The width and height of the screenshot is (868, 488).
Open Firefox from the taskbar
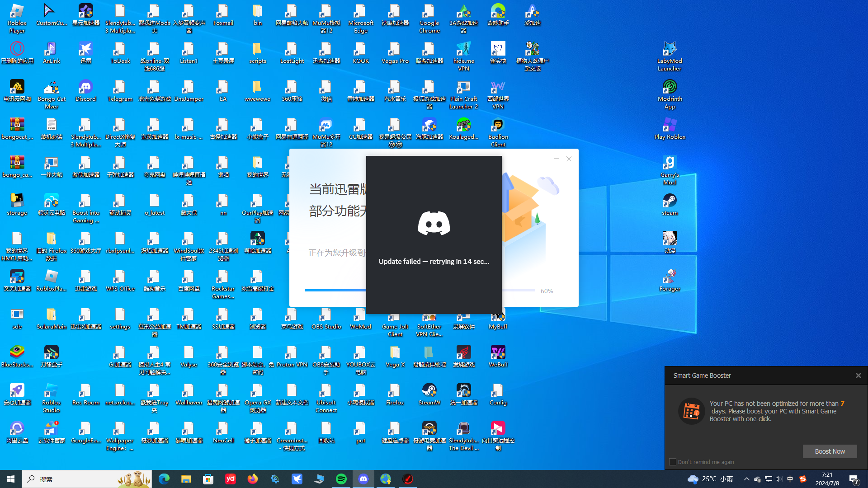tap(253, 479)
